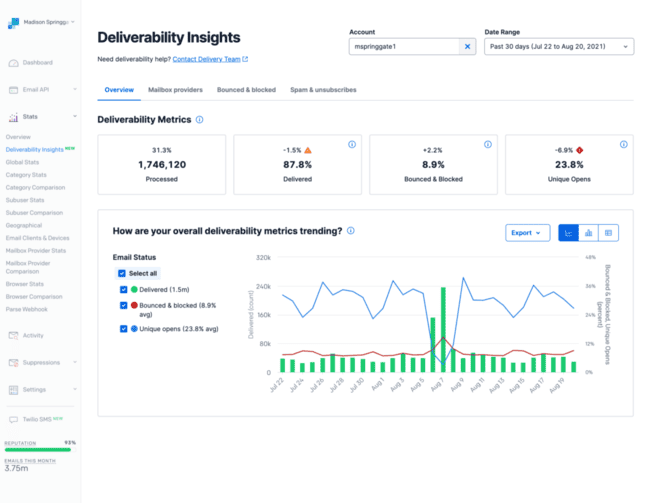The width and height of the screenshot is (650, 503).
Task: Open the Date Range dropdown
Action: click(x=558, y=47)
